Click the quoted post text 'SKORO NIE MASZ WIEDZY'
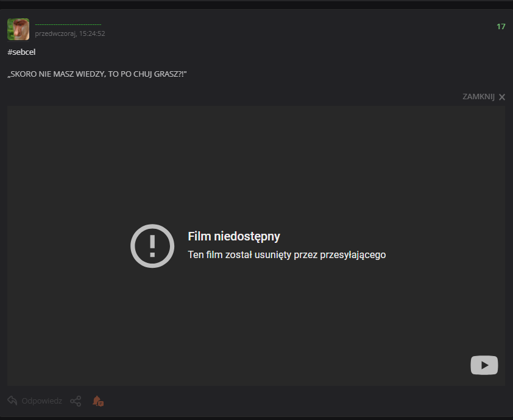Image resolution: width=513 pixels, height=420 pixels. coord(61,74)
